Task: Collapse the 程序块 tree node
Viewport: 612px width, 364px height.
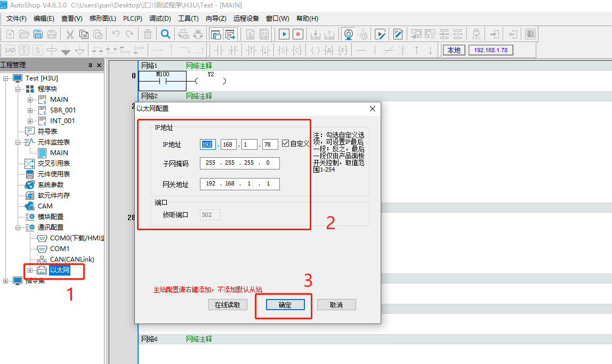Action: coord(18,89)
